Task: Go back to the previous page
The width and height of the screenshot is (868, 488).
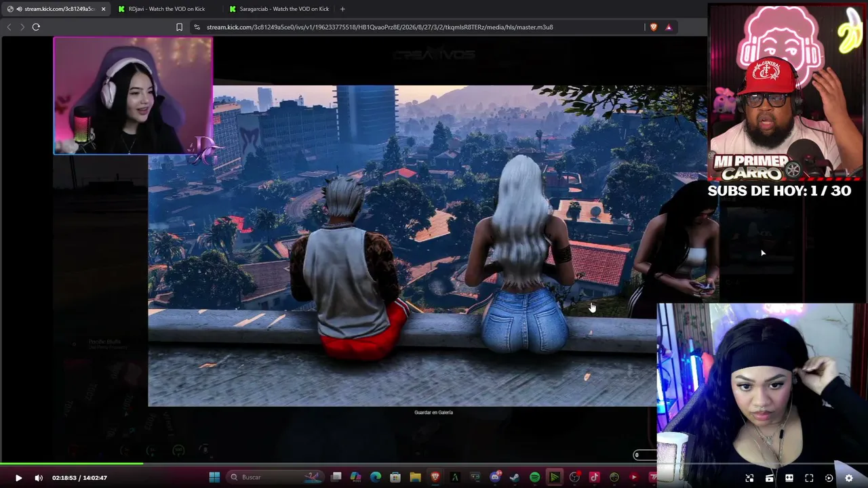Action: 9,27
